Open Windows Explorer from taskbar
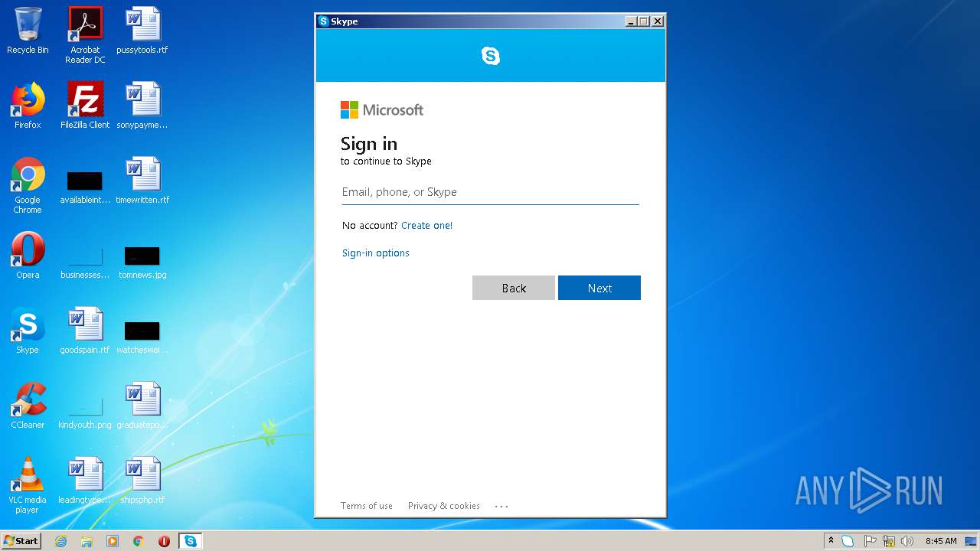The image size is (980, 551). pos(87,541)
